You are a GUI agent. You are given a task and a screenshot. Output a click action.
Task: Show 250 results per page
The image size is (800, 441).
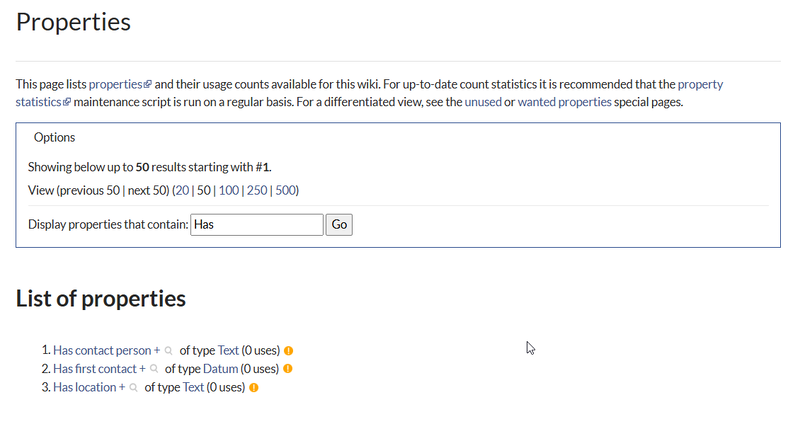point(257,190)
